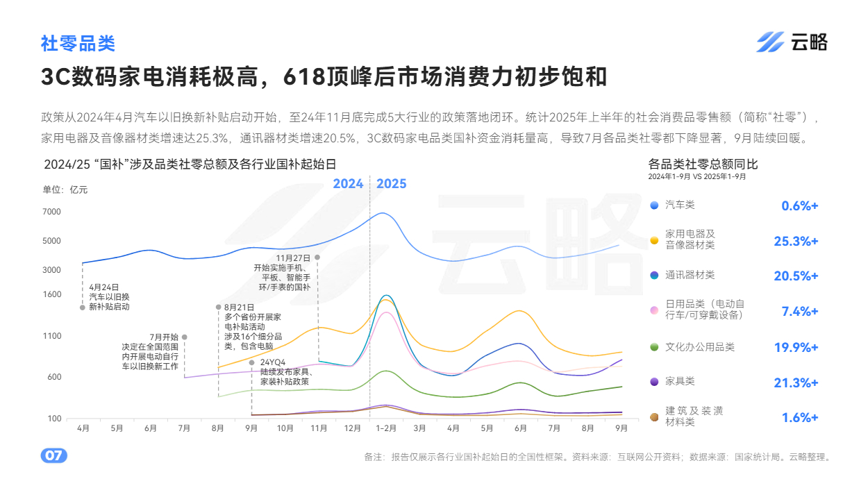
Task: Select the blue 汽车类 legend dot
Action: (x=654, y=205)
